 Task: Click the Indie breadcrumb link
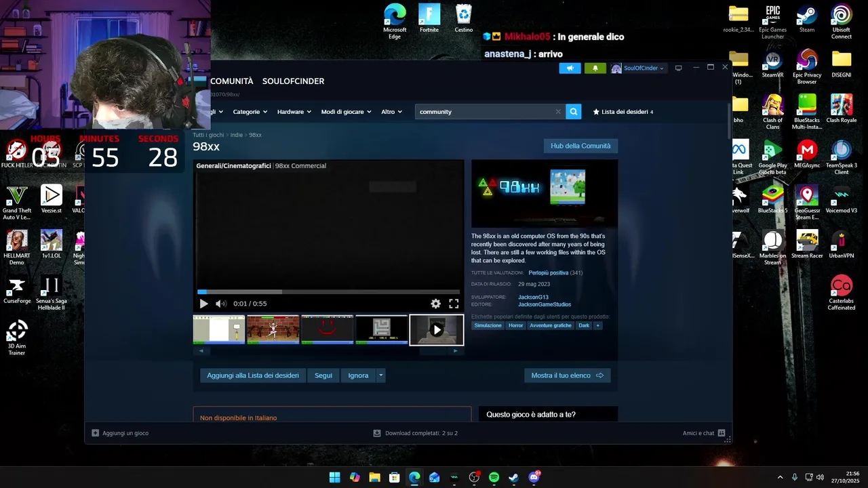[237, 135]
